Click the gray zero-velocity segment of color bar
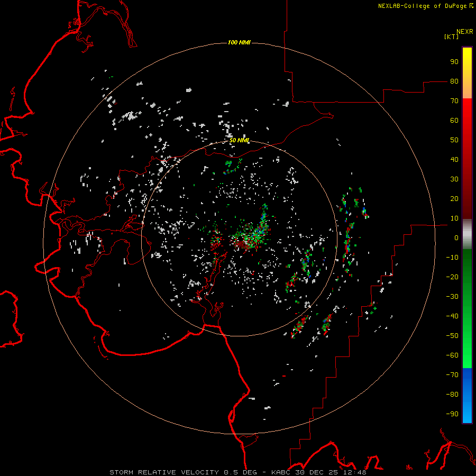The width and height of the screenshot is (476, 476). pos(467,234)
